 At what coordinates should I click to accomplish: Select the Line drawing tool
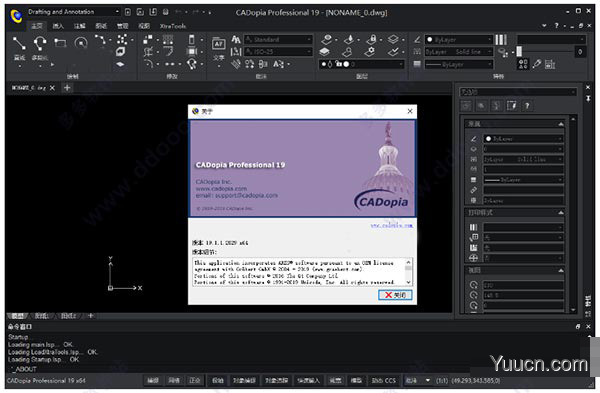pos(19,43)
